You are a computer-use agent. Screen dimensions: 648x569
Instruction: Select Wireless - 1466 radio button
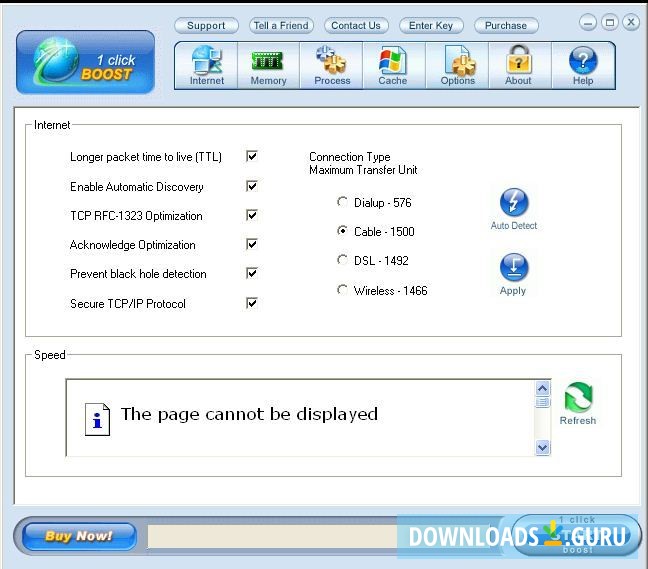(x=342, y=290)
